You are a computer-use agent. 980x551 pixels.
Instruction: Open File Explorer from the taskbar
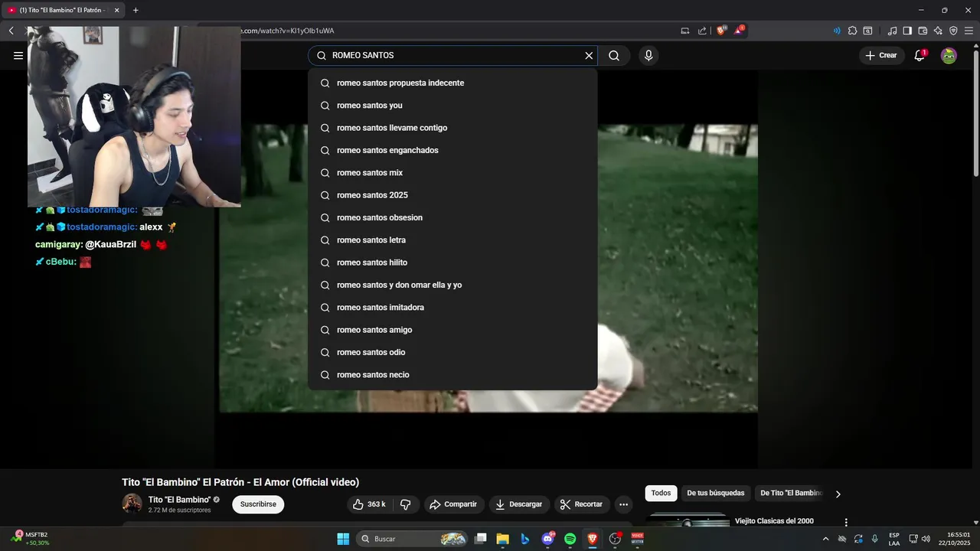[x=503, y=539]
